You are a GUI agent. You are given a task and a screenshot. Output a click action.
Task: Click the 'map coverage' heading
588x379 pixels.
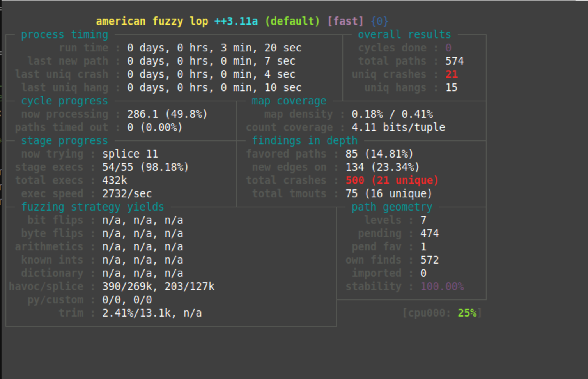[x=289, y=101]
